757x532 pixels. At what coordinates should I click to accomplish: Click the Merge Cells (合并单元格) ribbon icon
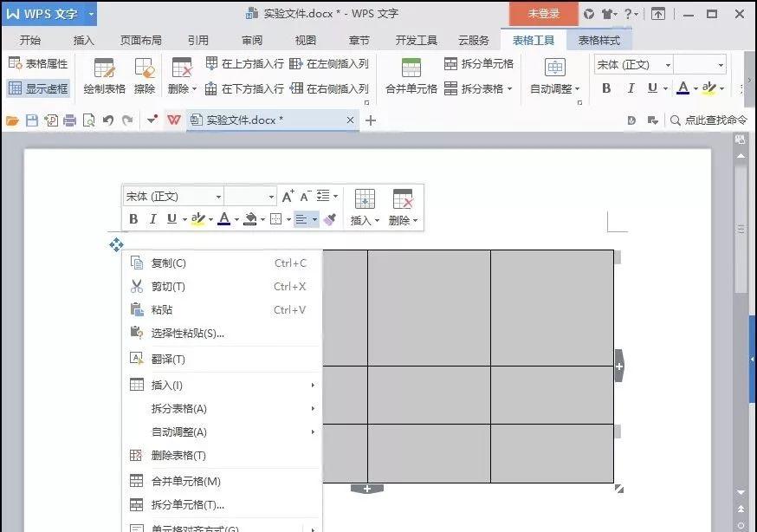(411, 75)
